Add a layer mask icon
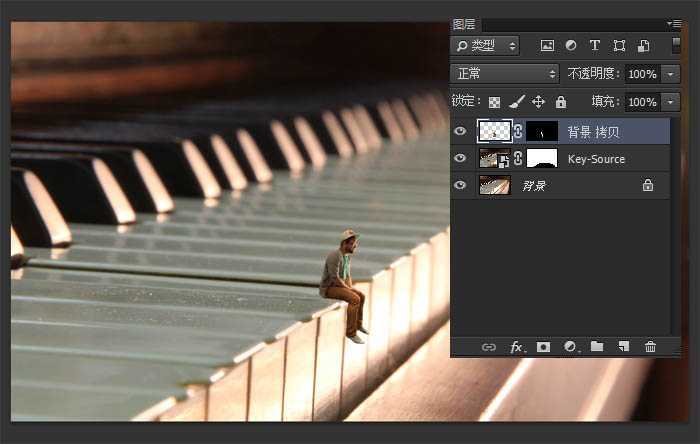 [x=543, y=347]
